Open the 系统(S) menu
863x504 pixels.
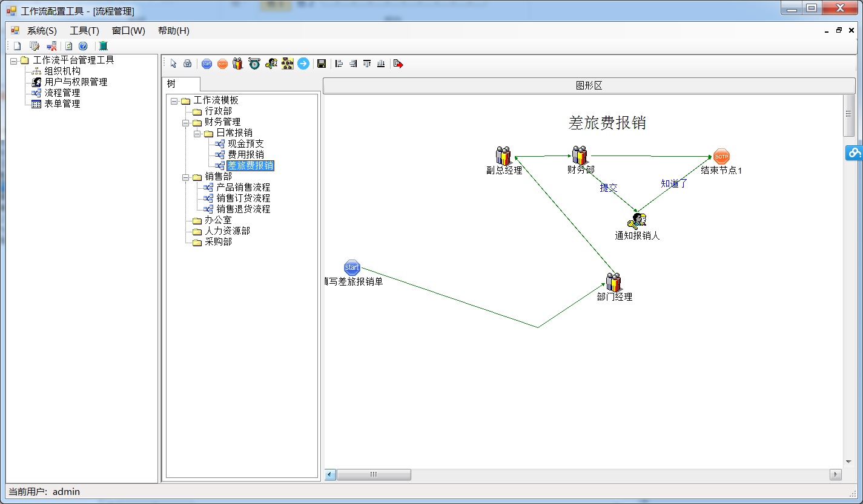41,31
